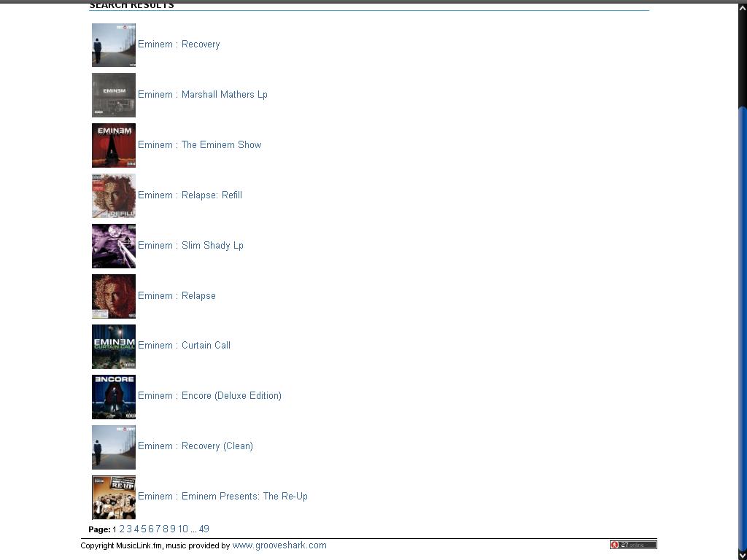Open the Eminem : Relapse album link
The image size is (747, 560).
point(177,296)
